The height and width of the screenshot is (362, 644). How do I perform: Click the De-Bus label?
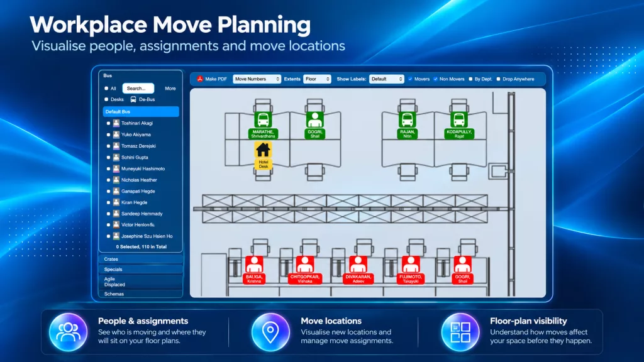[x=147, y=99]
